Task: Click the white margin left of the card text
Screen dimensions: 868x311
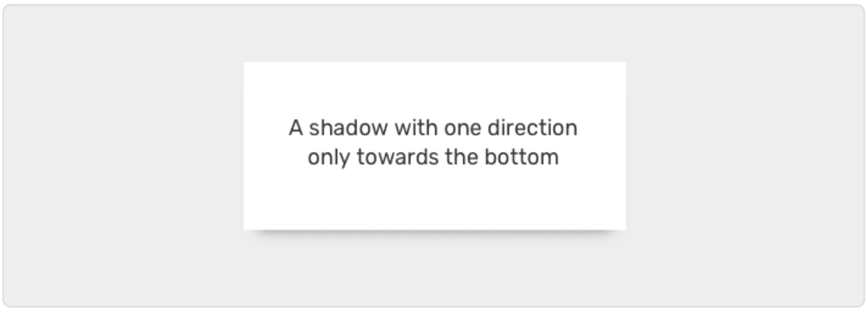Action: pos(265,143)
